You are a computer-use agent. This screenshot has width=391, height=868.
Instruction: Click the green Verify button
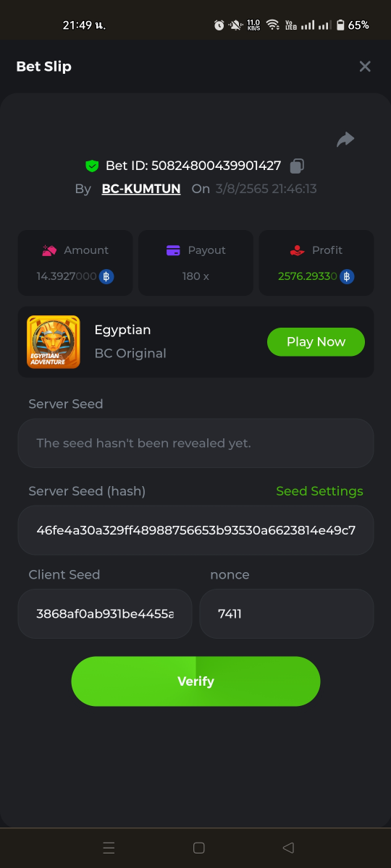(x=195, y=681)
